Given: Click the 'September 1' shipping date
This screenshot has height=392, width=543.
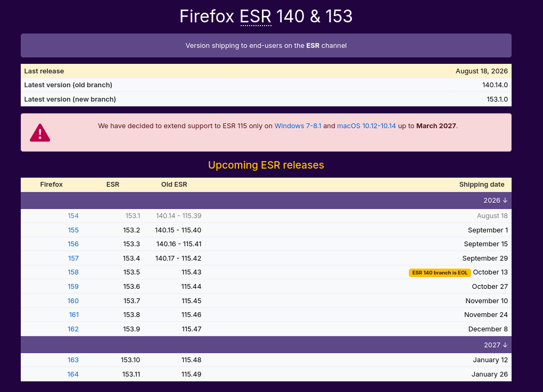Looking at the screenshot, I should coord(488,230).
